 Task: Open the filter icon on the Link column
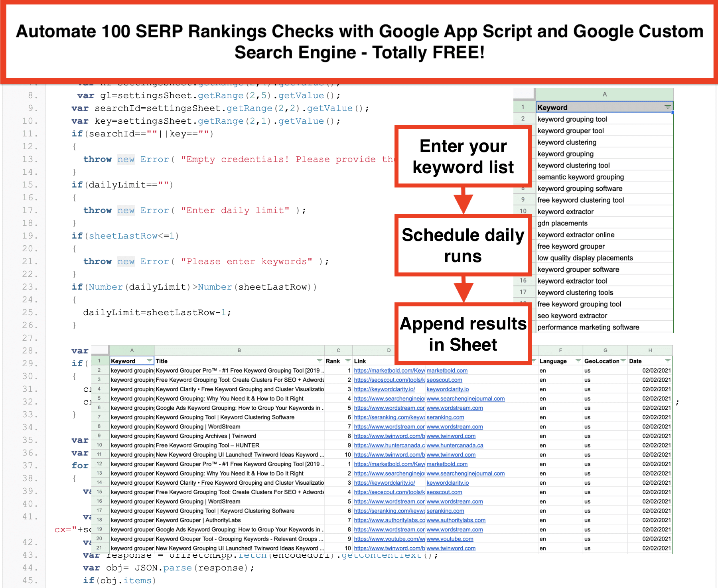point(533,361)
